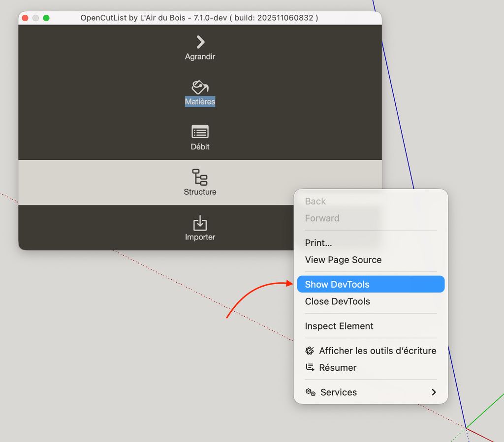Select the Structure hierarchy tree icon
The width and height of the screenshot is (504, 442).
tap(200, 177)
